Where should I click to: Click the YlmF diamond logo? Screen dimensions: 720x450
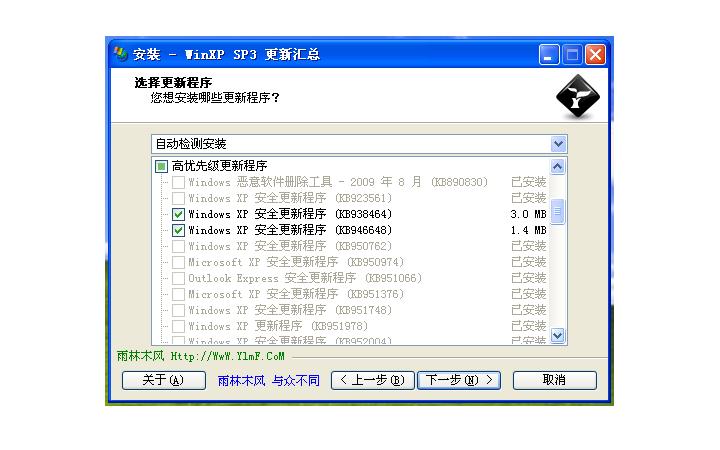578,97
